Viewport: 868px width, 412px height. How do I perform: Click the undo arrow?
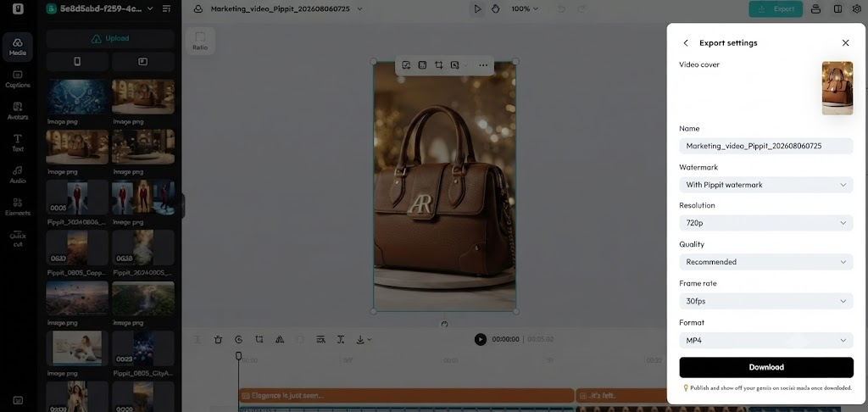pos(561,8)
